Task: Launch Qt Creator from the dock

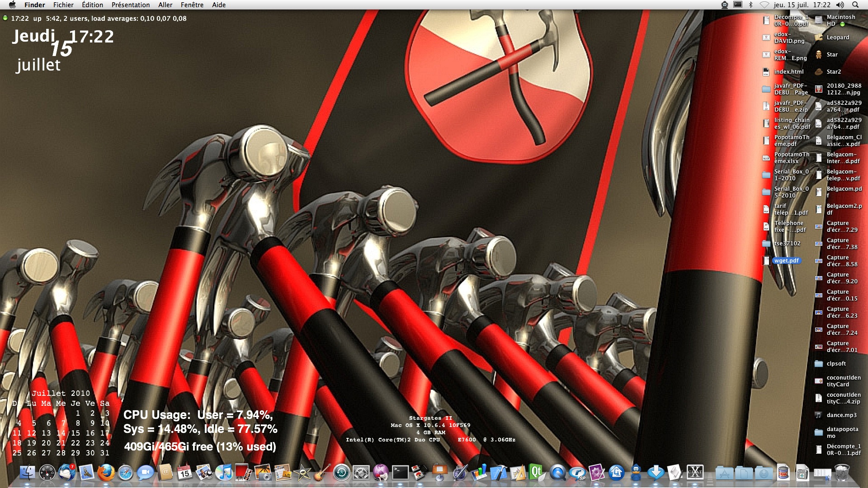Action: tap(538, 473)
